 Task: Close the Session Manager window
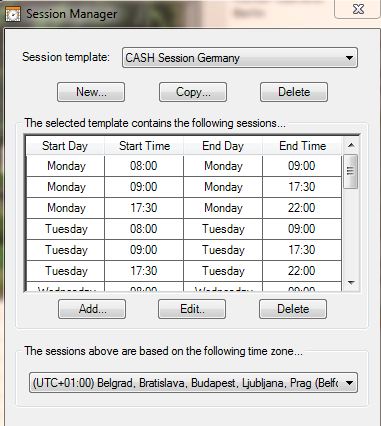pyautogui.click(x=358, y=9)
